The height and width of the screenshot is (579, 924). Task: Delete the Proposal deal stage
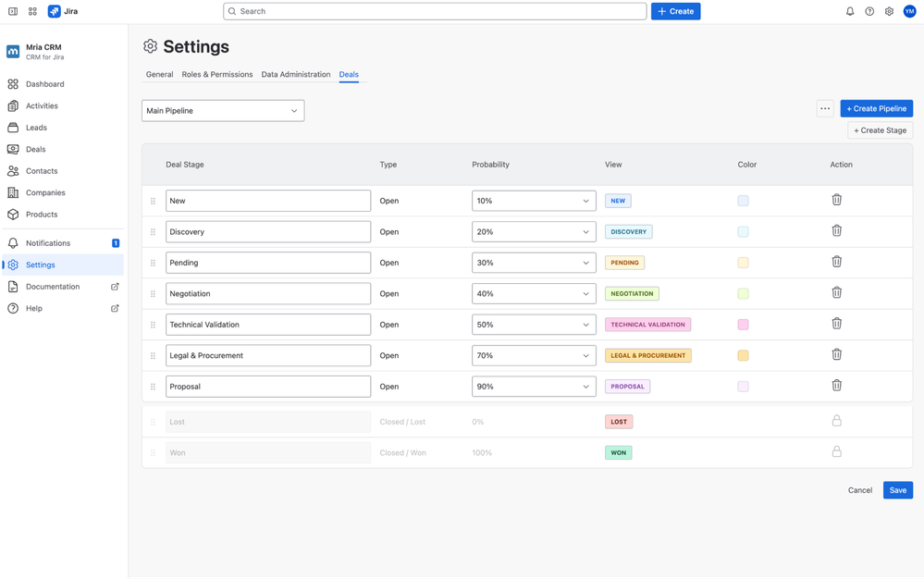pos(836,385)
